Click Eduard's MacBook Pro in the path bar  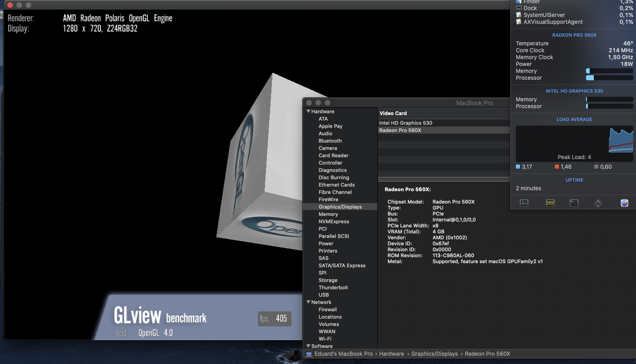[x=343, y=354]
